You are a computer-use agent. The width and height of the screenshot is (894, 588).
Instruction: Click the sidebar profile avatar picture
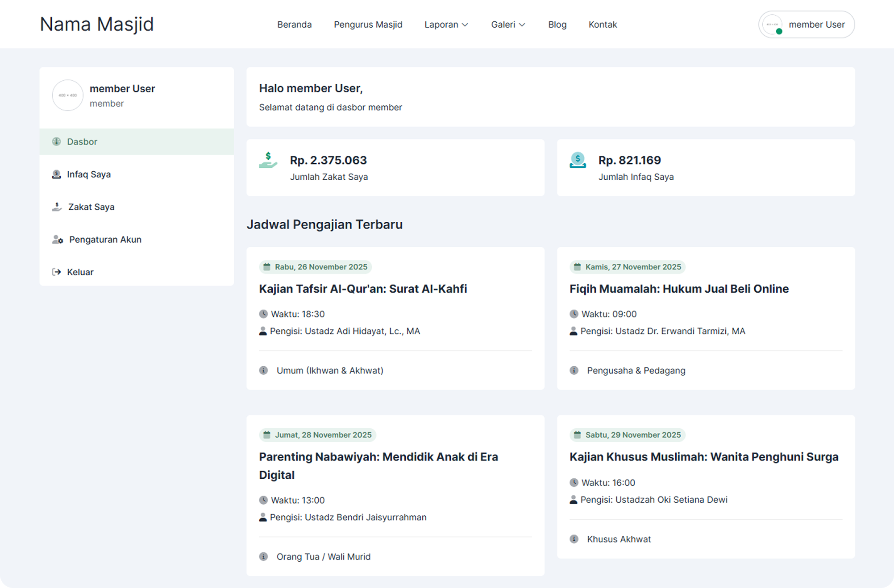[67, 95]
